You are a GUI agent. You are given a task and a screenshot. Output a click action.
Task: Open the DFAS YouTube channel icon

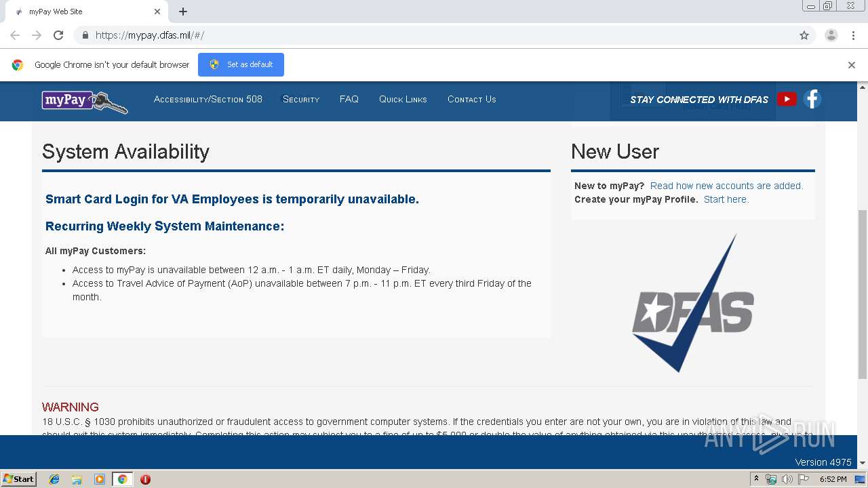click(x=787, y=99)
